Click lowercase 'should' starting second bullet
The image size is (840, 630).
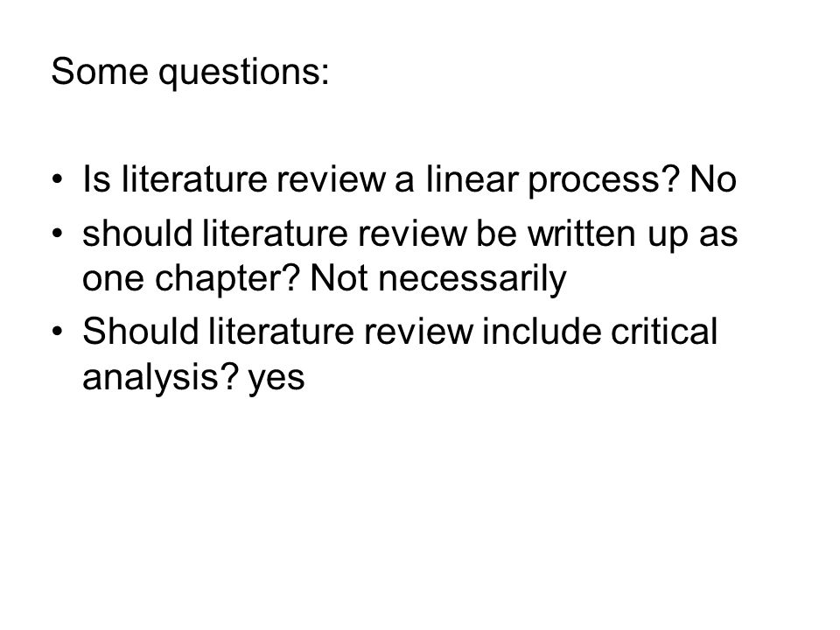click(x=137, y=234)
